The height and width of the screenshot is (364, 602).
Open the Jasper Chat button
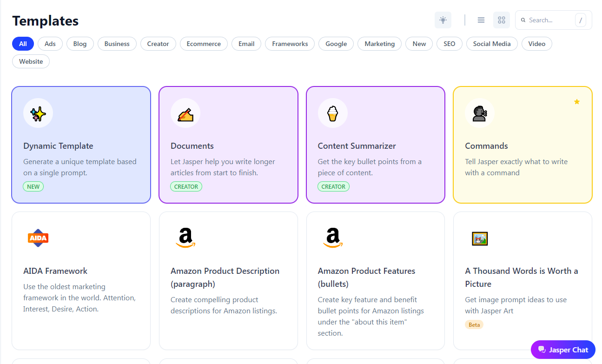563,350
